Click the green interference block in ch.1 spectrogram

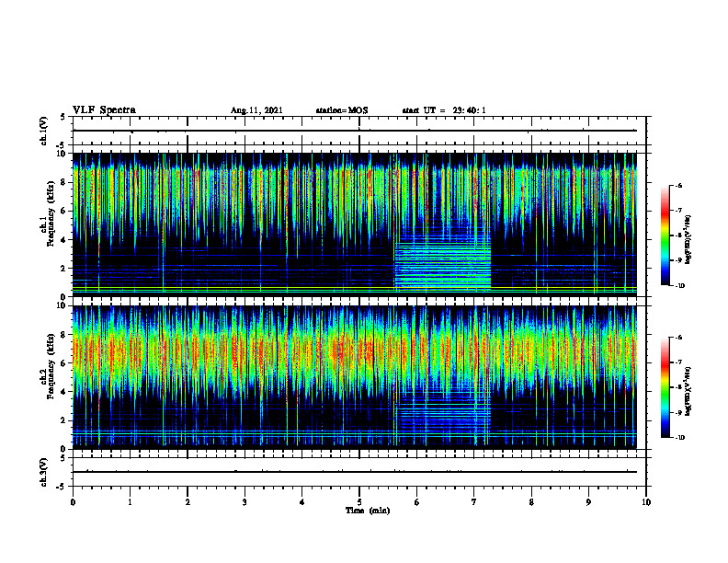click(442, 264)
